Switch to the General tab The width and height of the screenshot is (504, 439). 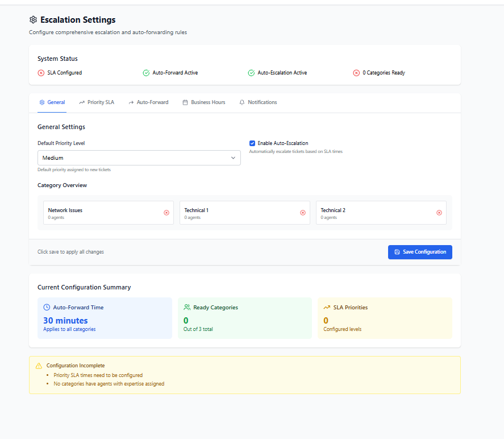click(x=52, y=102)
